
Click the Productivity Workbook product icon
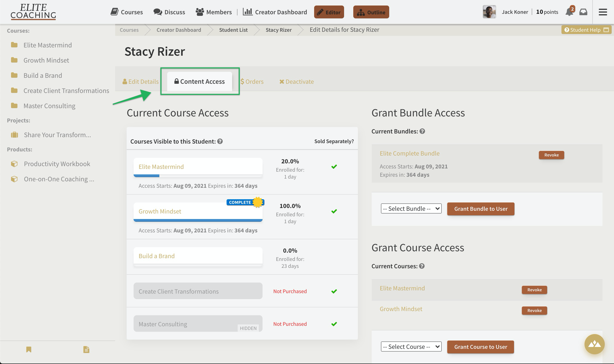pos(15,164)
